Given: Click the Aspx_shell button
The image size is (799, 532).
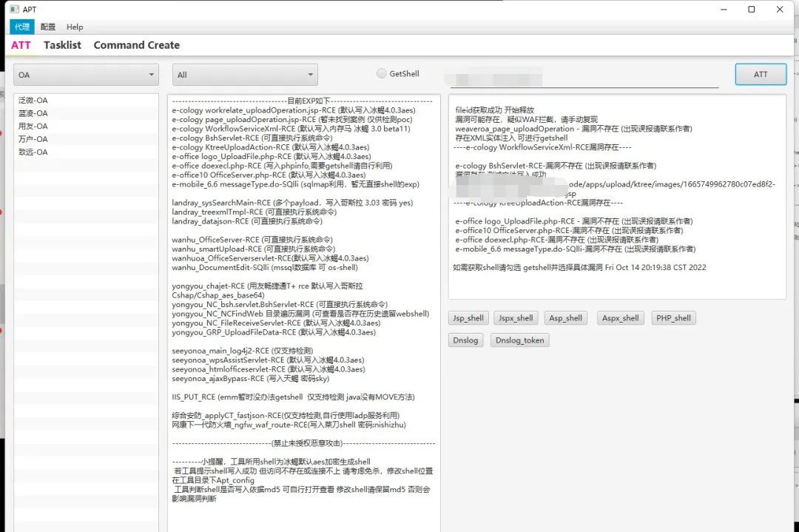Looking at the screenshot, I should [x=620, y=318].
